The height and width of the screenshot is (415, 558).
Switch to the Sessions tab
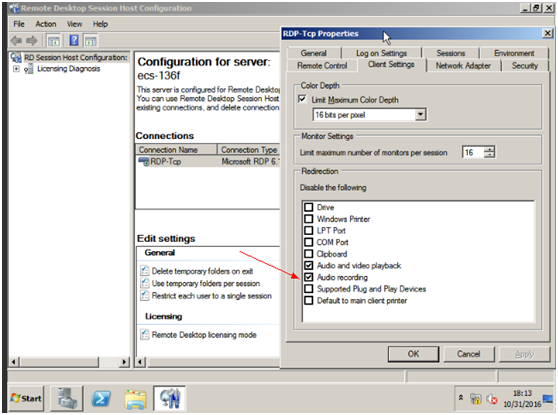tap(451, 53)
